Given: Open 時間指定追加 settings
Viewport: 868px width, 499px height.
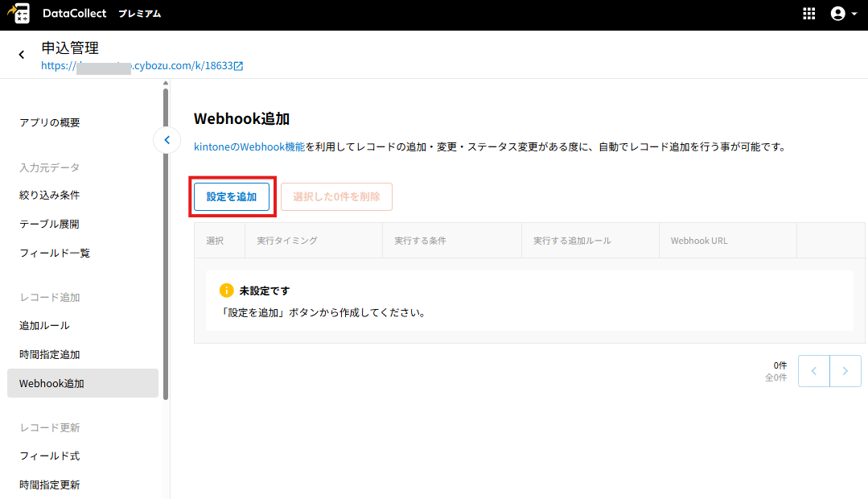Looking at the screenshot, I should (50, 354).
